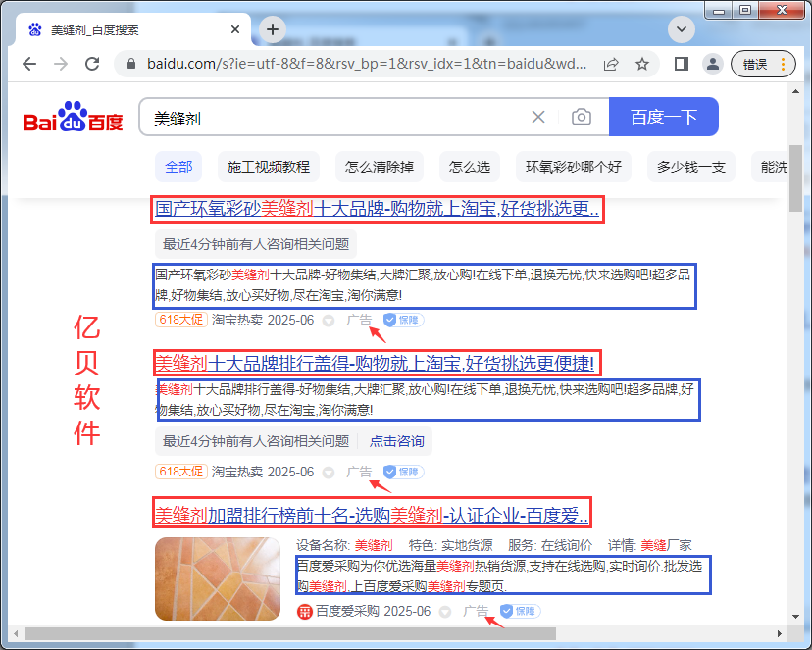Share this page icon in address bar
The height and width of the screenshot is (650, 812).
click(611, 64)
